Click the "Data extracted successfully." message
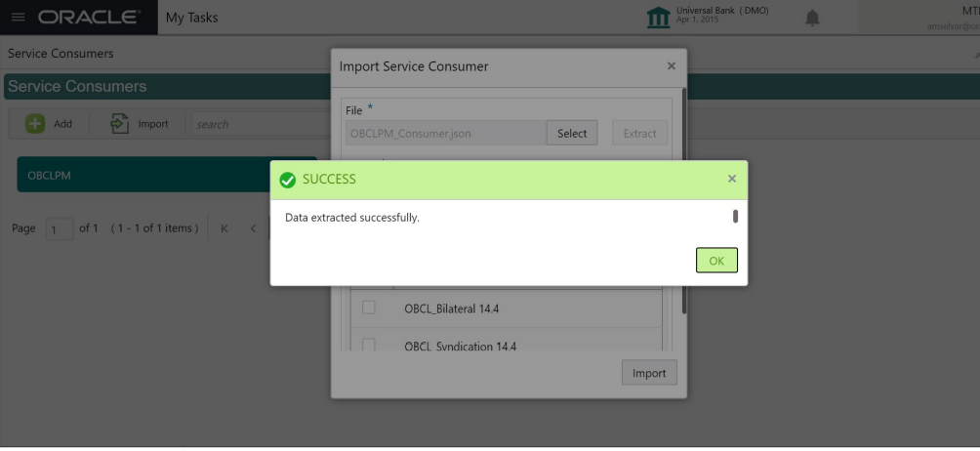This screenshot has width=980, height=451. 351,218
